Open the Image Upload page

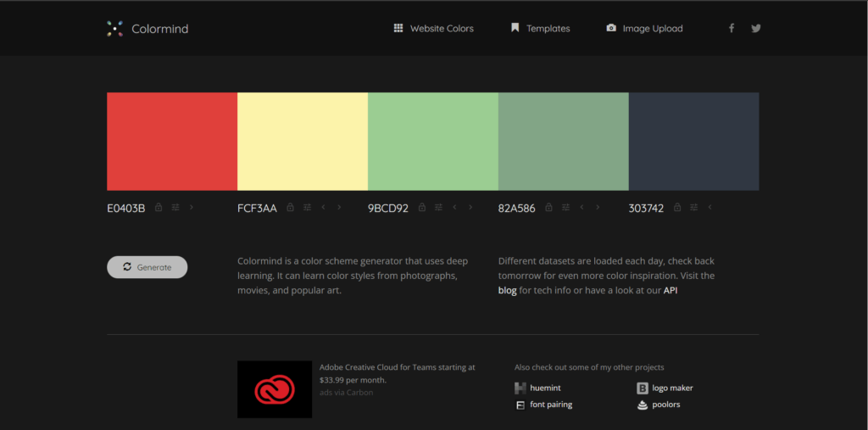644,29
